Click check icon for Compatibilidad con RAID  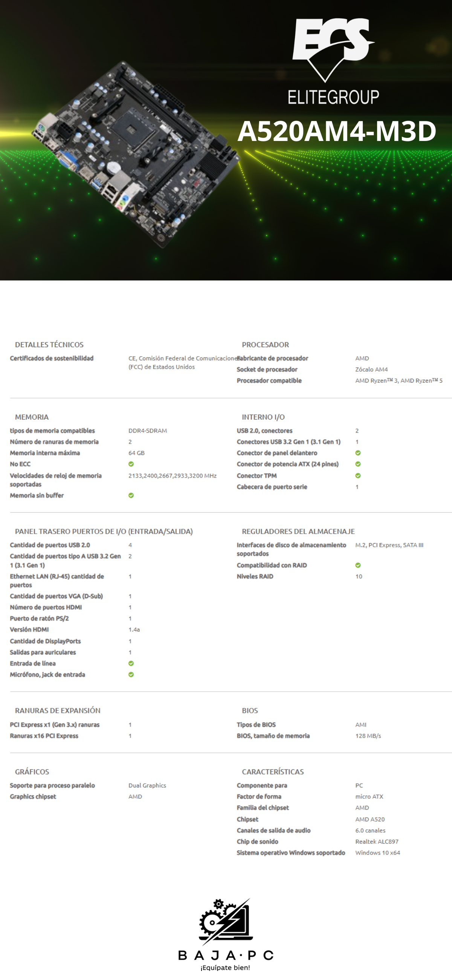[358, 565]
